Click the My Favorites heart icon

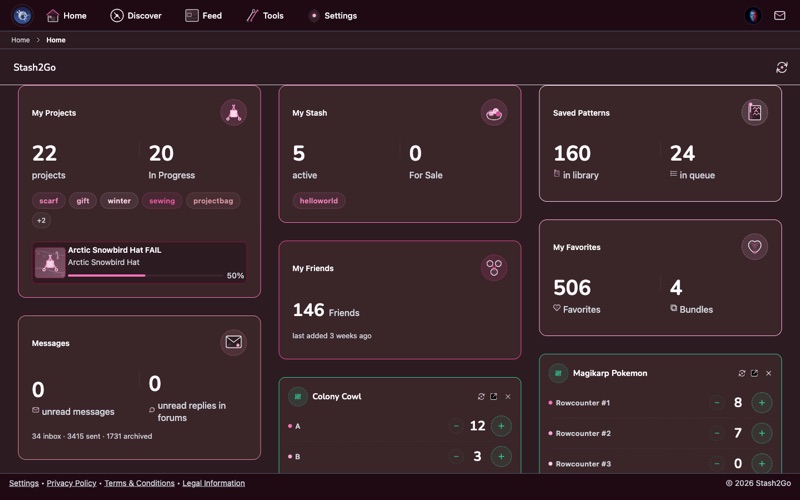coord(754,247)
